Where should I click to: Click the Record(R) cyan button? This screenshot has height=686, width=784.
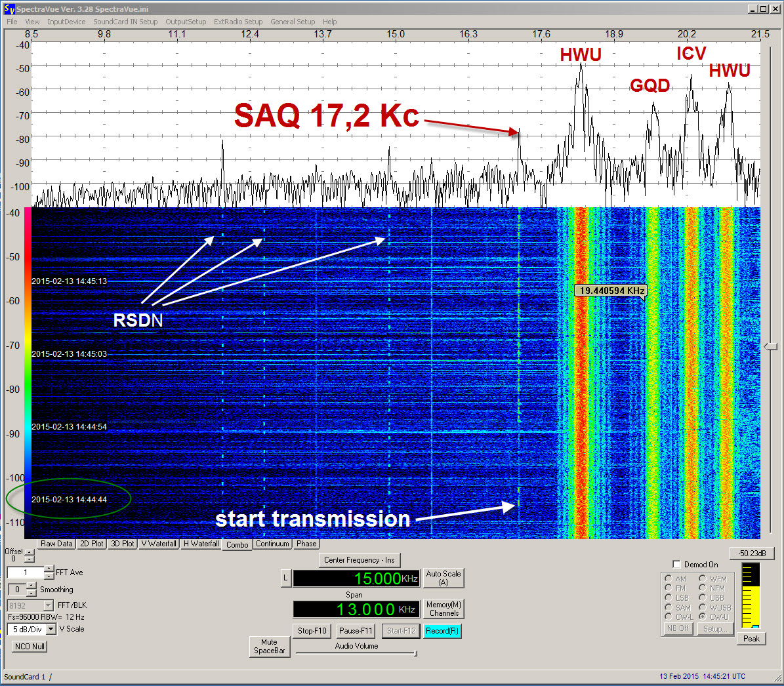pos(442,631)
